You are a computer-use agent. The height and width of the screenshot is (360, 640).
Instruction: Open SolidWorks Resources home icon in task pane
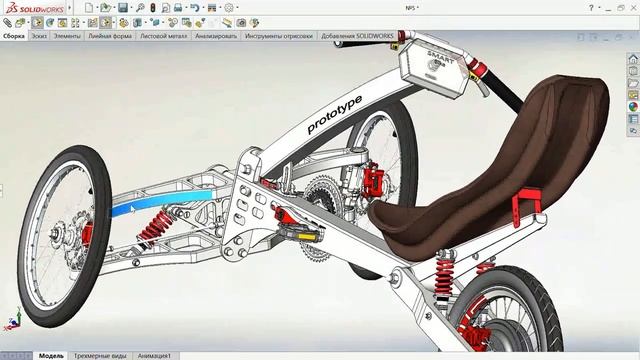pyautogui.click(x=633, y=59)
